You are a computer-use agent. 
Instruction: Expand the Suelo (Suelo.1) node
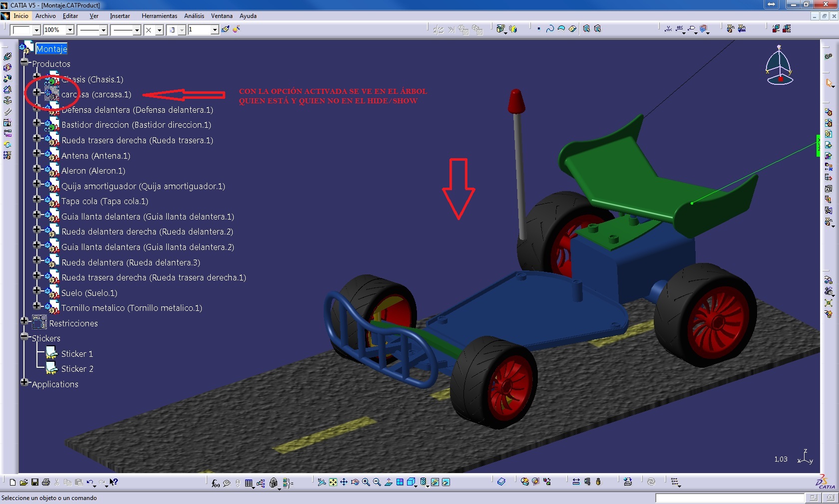coord(36,290)
